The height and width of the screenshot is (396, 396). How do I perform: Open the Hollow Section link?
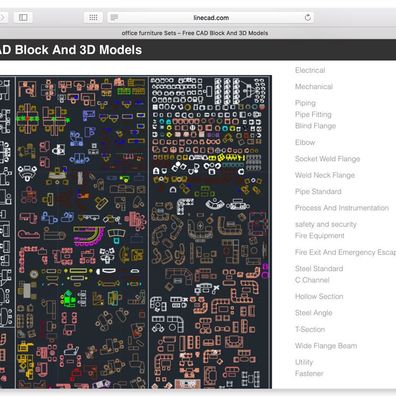[x=319, y=296]
